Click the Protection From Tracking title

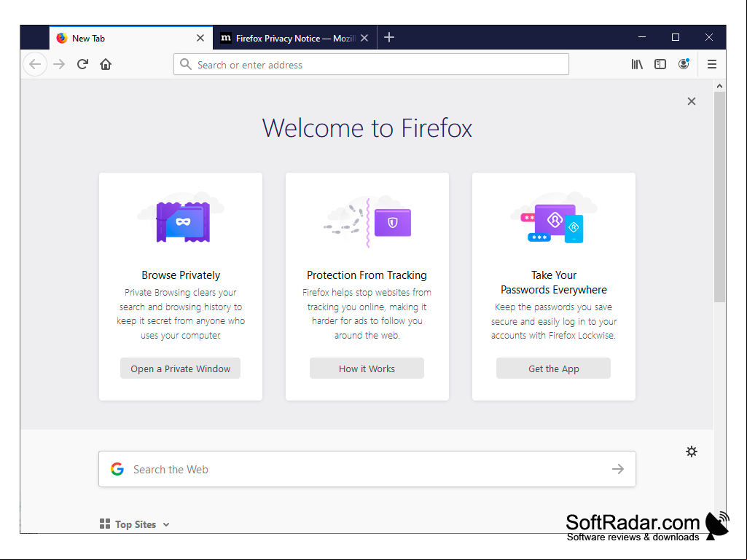tap(367, 275)
